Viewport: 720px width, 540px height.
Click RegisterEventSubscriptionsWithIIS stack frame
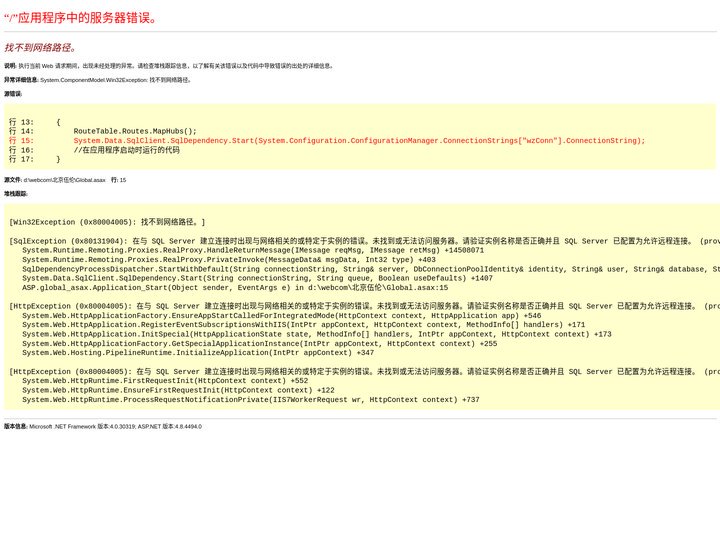pos(304,325)
